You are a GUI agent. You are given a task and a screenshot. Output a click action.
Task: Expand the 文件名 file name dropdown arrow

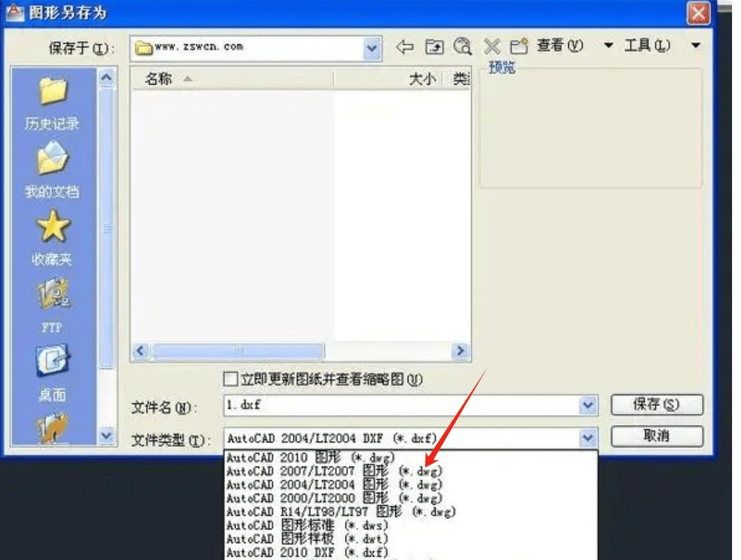point(589,406)
